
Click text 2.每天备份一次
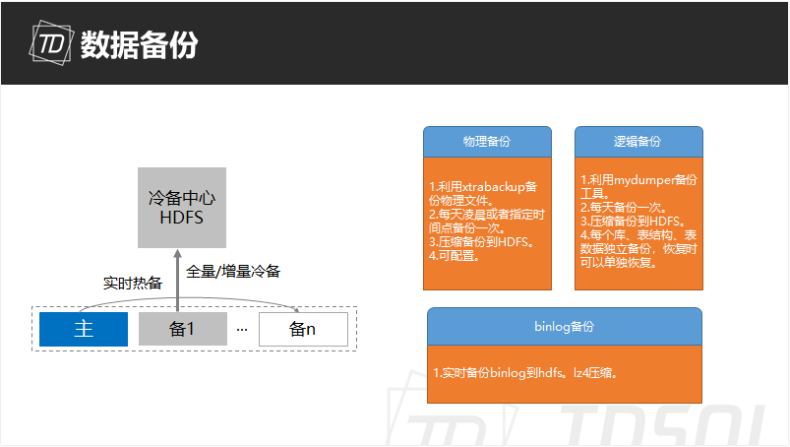coord(623,207)
